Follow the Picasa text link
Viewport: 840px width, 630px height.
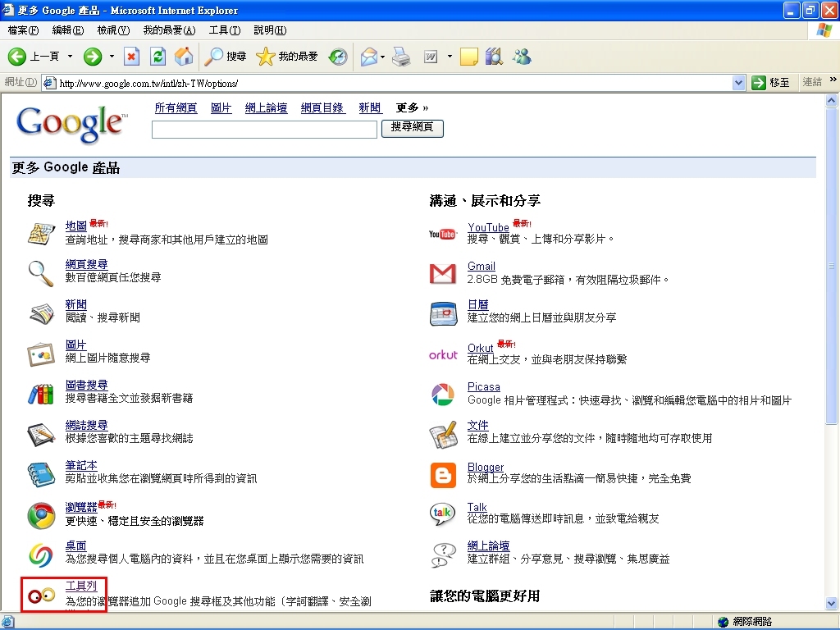pos(484,386)
